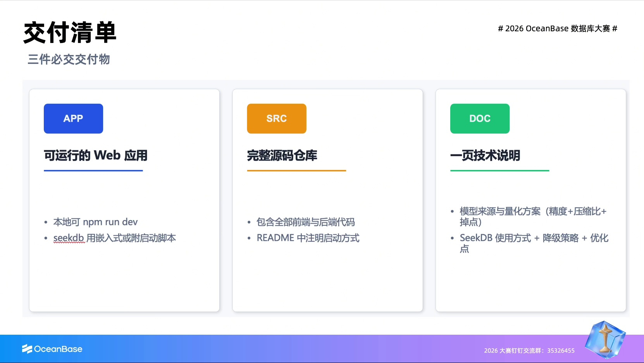Click the "# 2026 OceanBase 数据库大赛 #" header tag

pyautogui.click(x=558, y=29)
